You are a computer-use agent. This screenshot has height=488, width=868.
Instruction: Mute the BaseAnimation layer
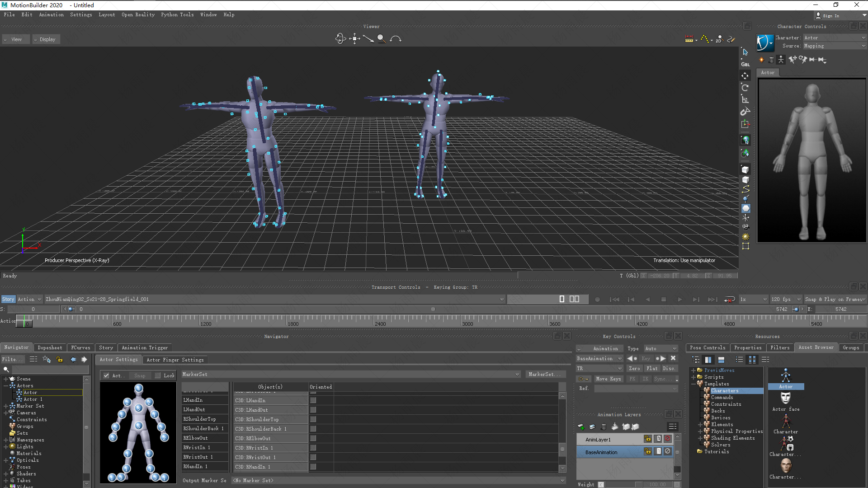click(x=667, y=451)
